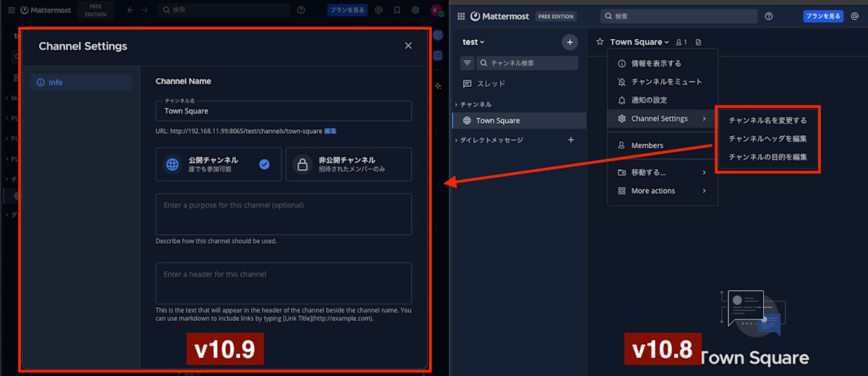The height and width of the screenshot is (376, 868).
Task: Go forward using right-arrow in v10.9 top bar
Action: tap(145, 10)
